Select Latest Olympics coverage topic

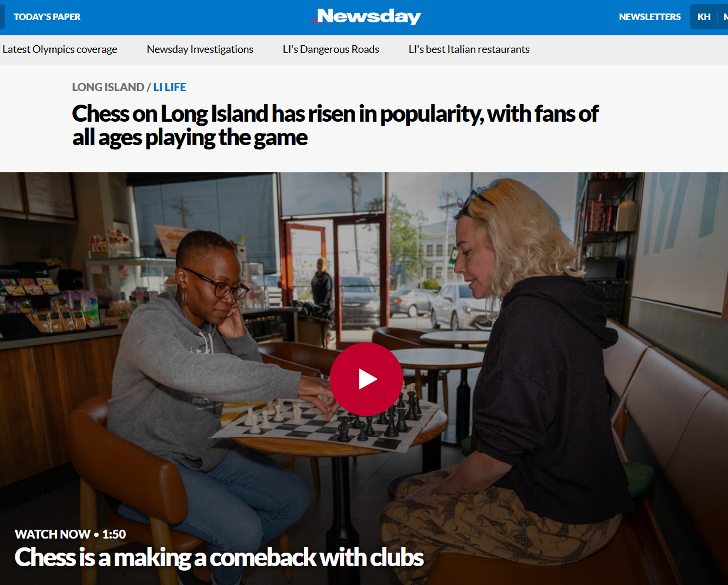pyautogui.click(x=60, y=49)
